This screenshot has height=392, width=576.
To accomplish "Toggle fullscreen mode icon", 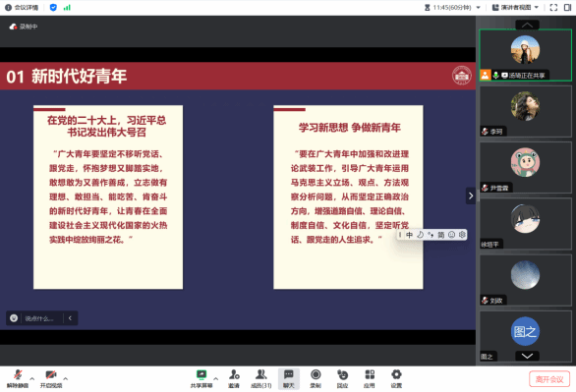I will coord(553,7).
